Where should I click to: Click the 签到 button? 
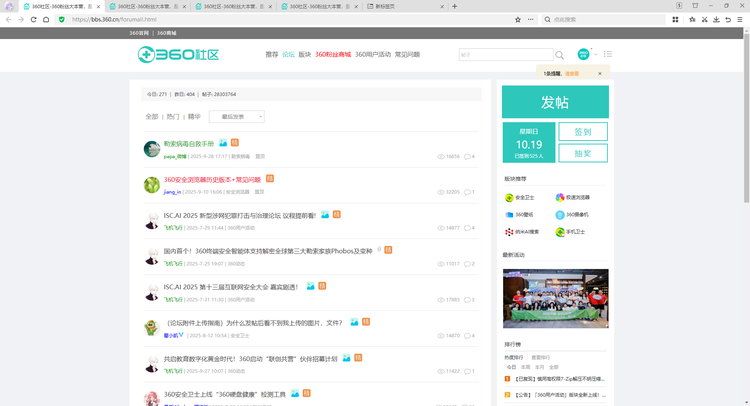pyautogui.click(x=583, y=132)
